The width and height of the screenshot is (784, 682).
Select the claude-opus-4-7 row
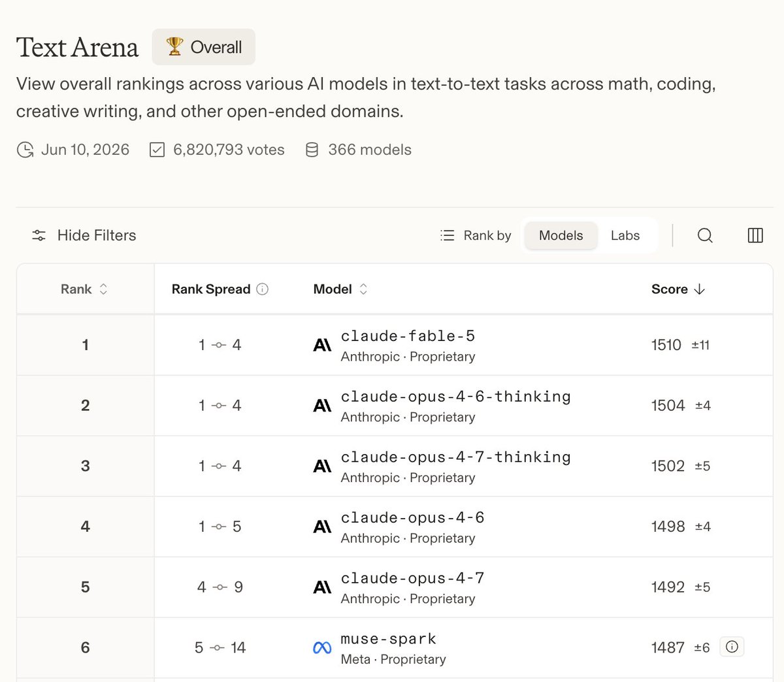pyautogui.click(x=395, y=587)
